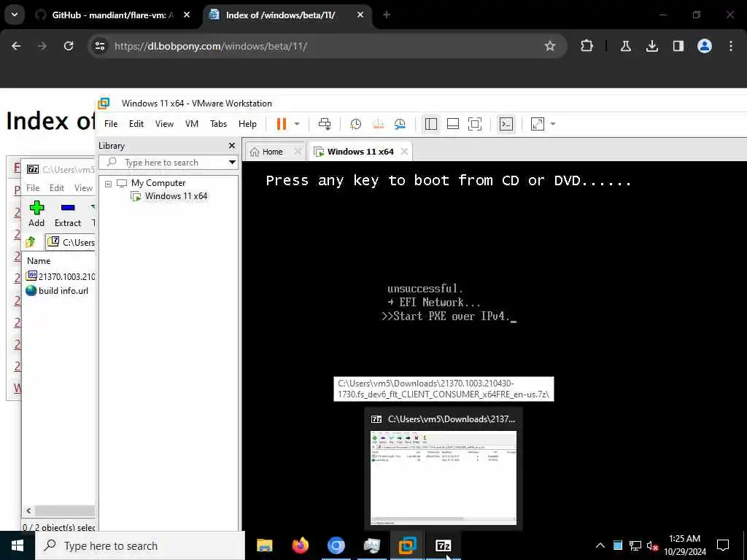Screen dimensions: 747x560
Task: Open the library search filter dropdown
Action: 232,163
